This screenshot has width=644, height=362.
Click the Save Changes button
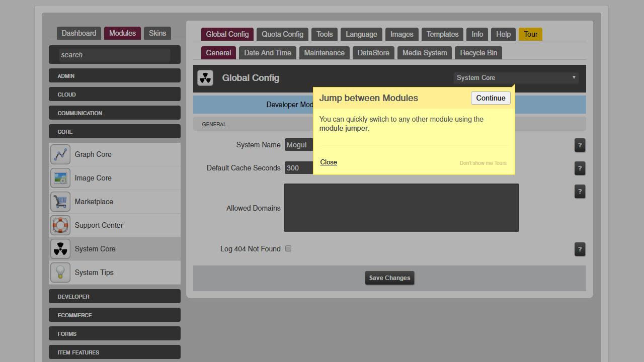(389, 278)
